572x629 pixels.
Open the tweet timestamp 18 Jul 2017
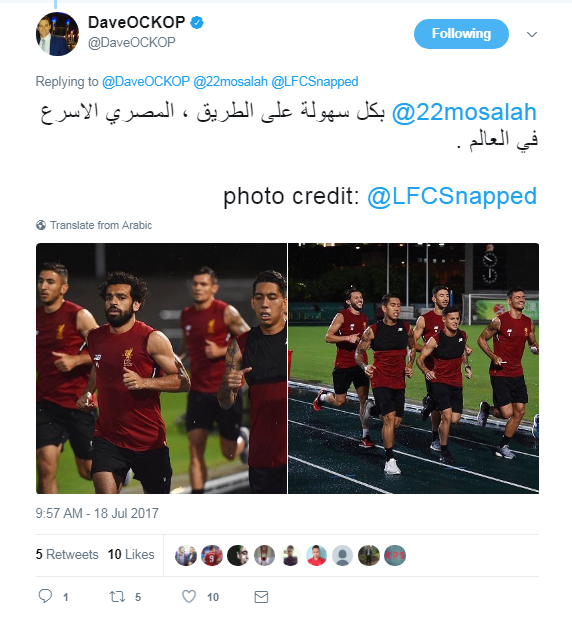[x=97, y=513]
